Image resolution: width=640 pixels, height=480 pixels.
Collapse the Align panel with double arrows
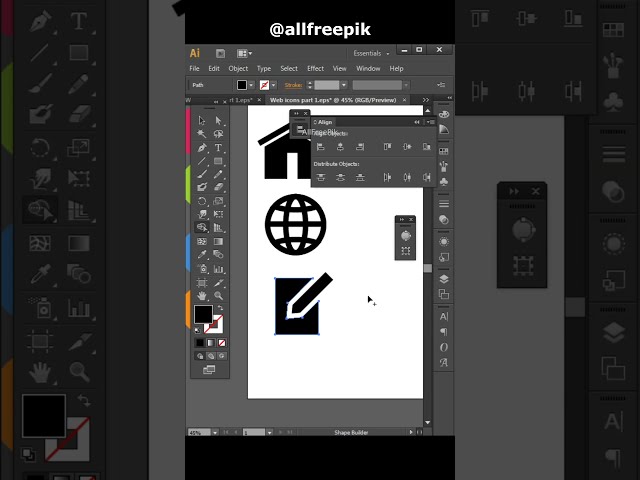click(417, 122)
